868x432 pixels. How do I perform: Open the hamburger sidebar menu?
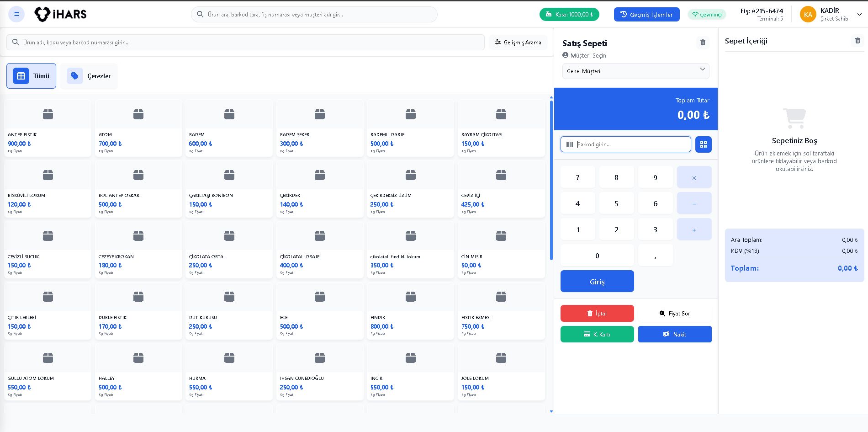point(16,14)
